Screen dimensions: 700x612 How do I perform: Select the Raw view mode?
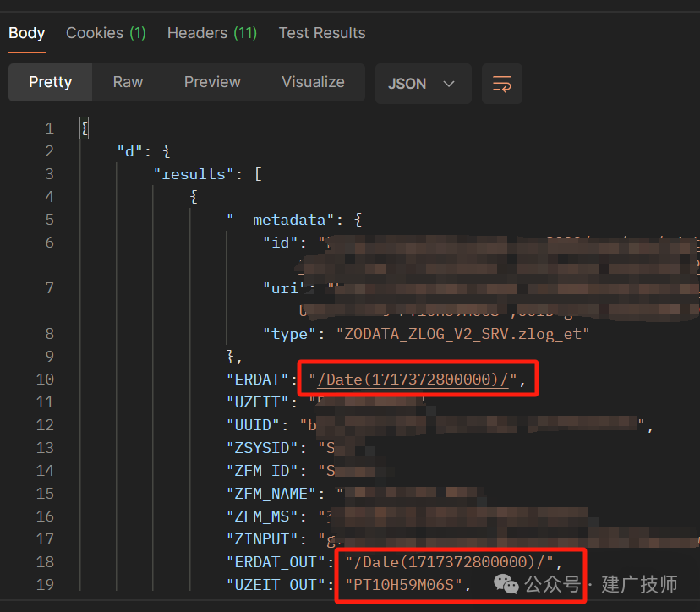(128, 82)
